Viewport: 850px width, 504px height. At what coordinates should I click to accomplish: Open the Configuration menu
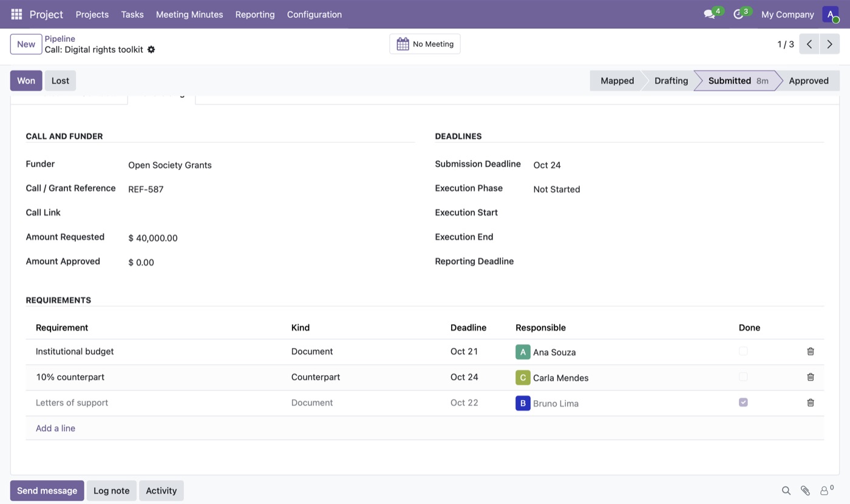pos(314,15)
